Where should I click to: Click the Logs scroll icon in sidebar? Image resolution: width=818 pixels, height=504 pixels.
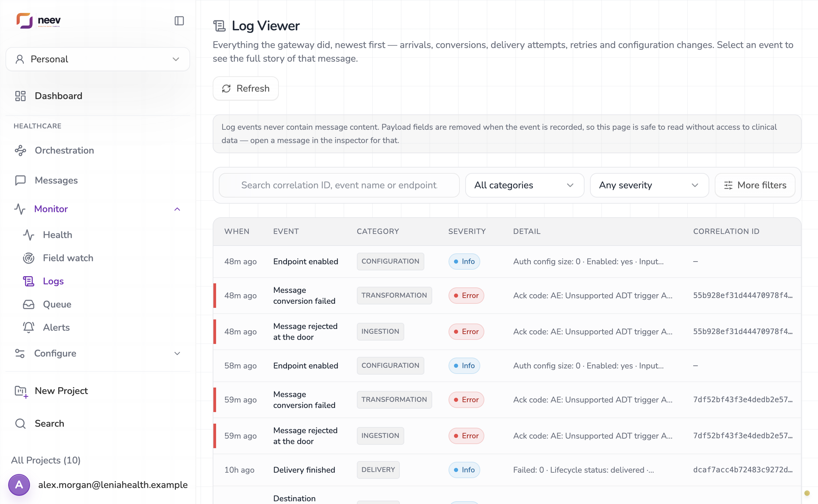pyautogui.click(x=29, y=281)
